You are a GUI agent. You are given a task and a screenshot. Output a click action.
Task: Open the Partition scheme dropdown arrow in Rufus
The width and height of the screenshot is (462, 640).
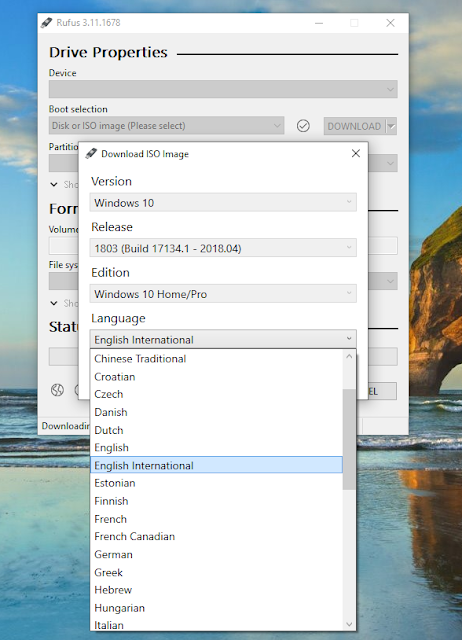pos(391,163)
